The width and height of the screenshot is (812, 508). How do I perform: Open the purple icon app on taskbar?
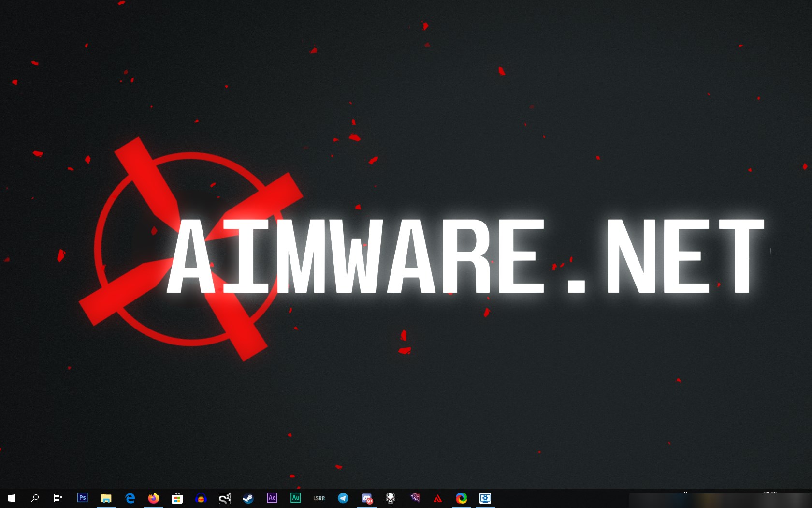coord(415,498)
